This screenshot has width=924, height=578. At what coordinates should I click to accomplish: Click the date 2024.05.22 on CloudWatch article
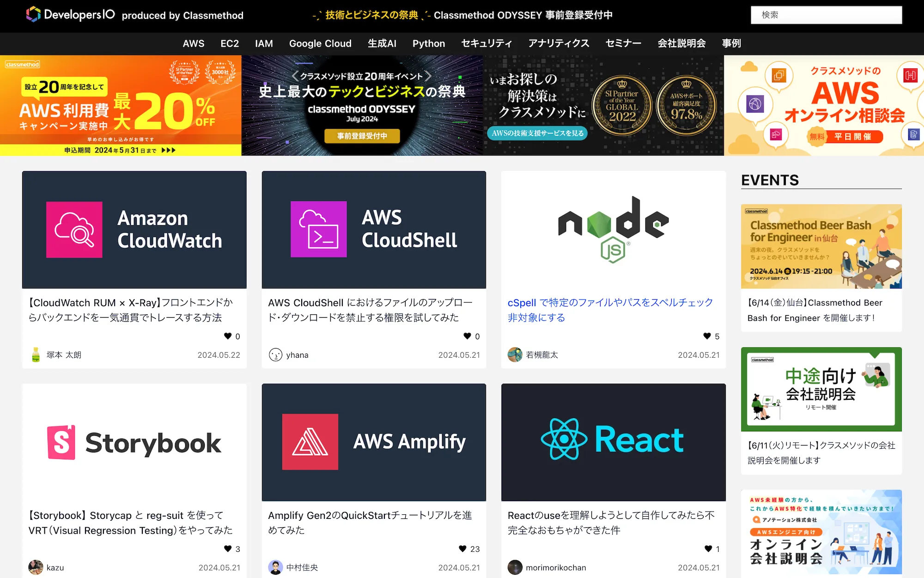(219, 355)
